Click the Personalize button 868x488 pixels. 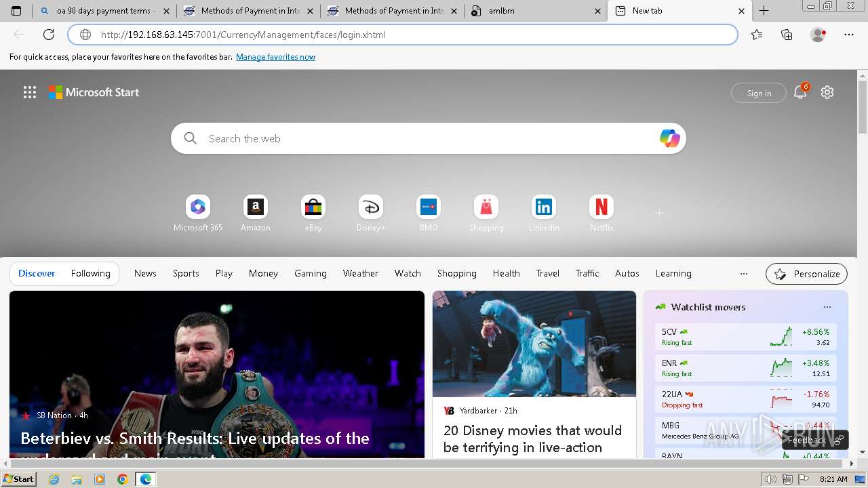[806, 274]
